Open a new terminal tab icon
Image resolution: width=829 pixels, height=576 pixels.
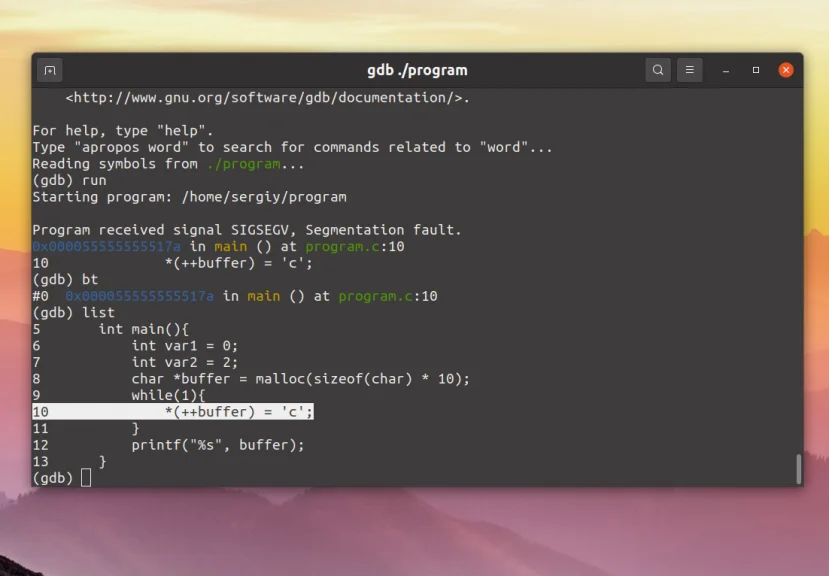pos(50,70)
